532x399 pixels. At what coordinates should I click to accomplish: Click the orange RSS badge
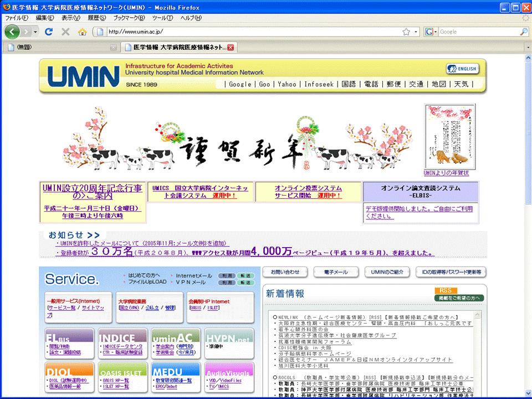coord(445,290)
